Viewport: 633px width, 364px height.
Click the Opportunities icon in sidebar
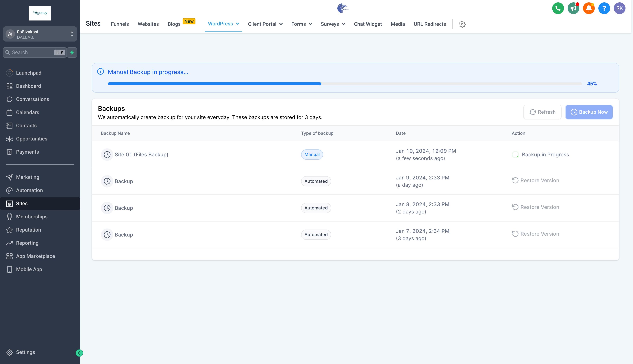[x=10, y=139]
